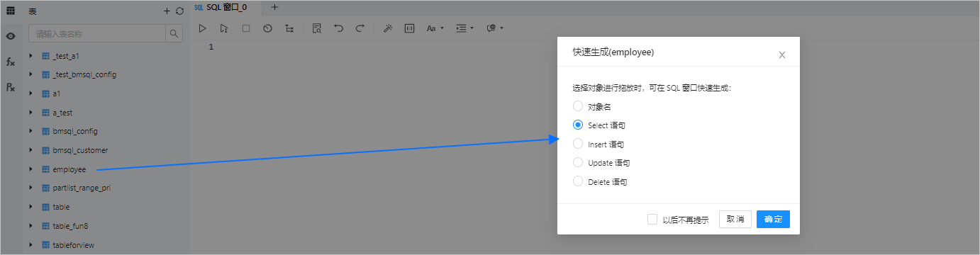
Task: Open the functions fx sidebar icon
Action: (11, 62)
